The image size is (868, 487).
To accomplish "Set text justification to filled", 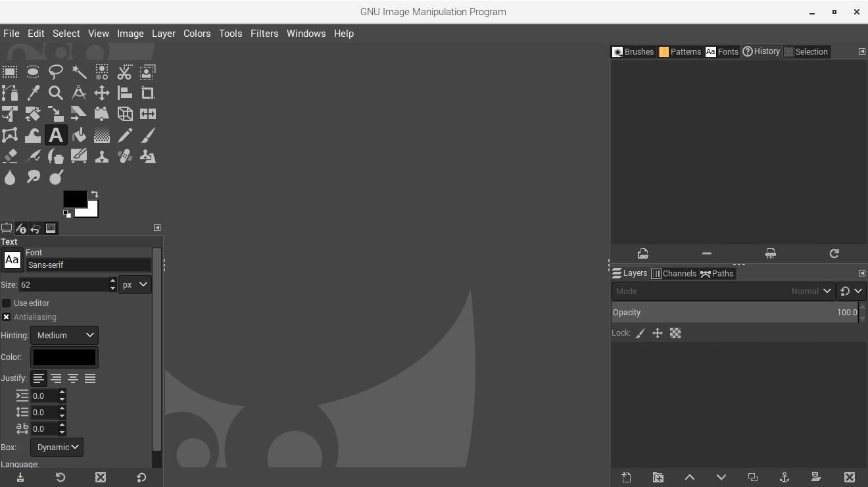I will (90, 378).
